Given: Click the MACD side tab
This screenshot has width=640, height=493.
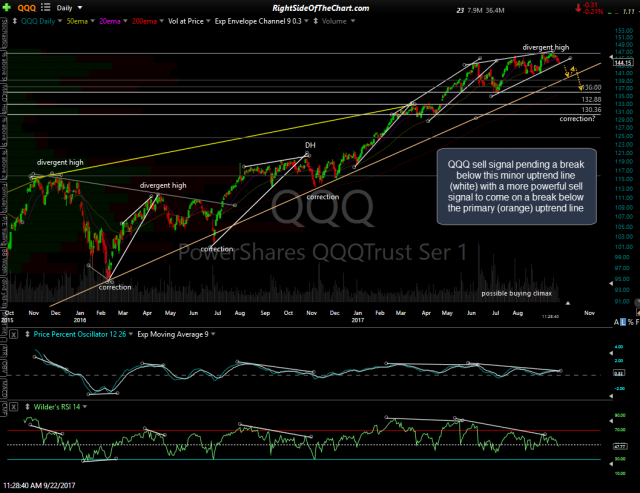Looking at the screenshot, I should (x=3, y=388).
